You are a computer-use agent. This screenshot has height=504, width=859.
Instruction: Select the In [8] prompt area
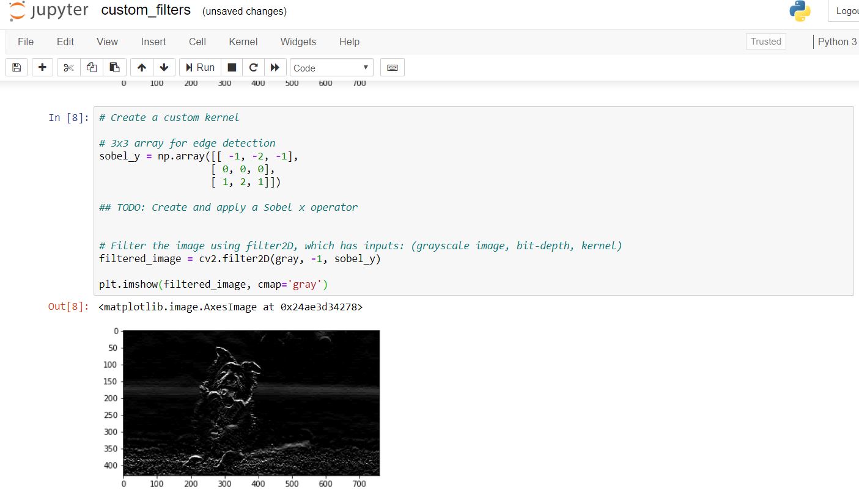pos(68,117)
